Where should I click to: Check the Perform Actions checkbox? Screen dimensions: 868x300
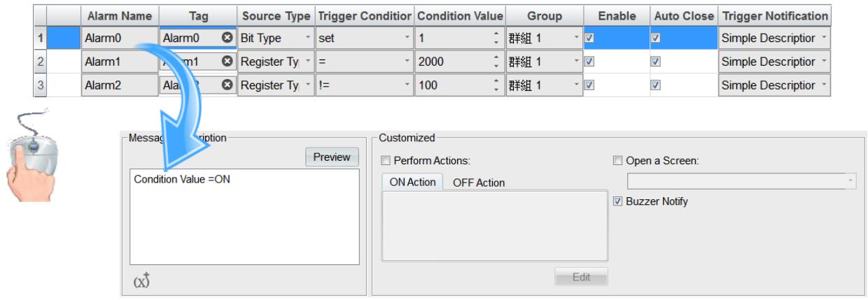(x=386, y=160)
